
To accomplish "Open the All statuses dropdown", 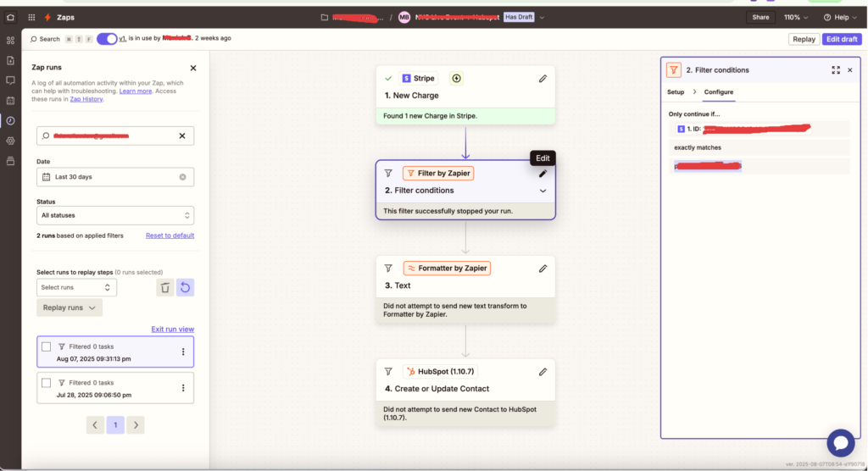I will pyautogui.click(x=115, y=215).
